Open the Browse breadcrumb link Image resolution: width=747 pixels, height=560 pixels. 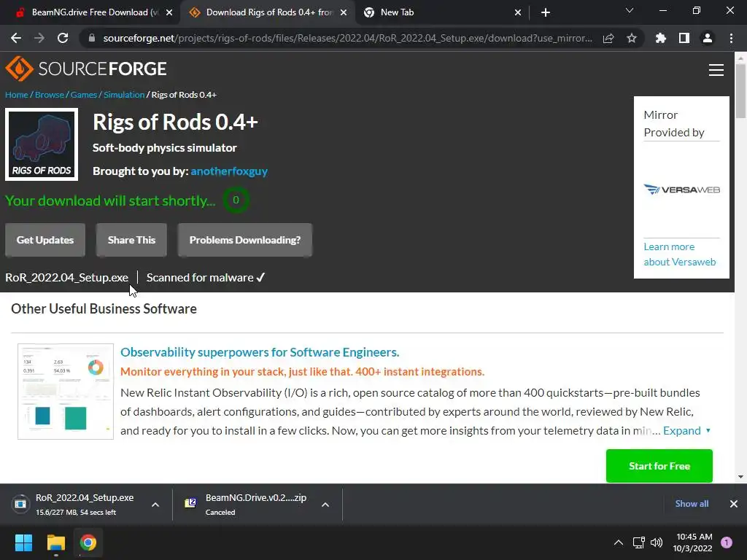click(x=49, y=95)
